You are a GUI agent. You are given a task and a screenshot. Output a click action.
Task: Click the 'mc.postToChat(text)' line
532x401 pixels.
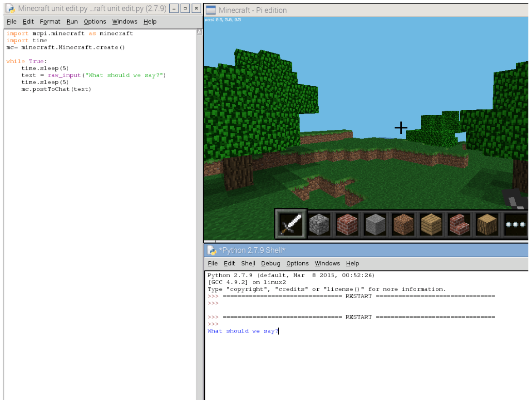(56, 89)
